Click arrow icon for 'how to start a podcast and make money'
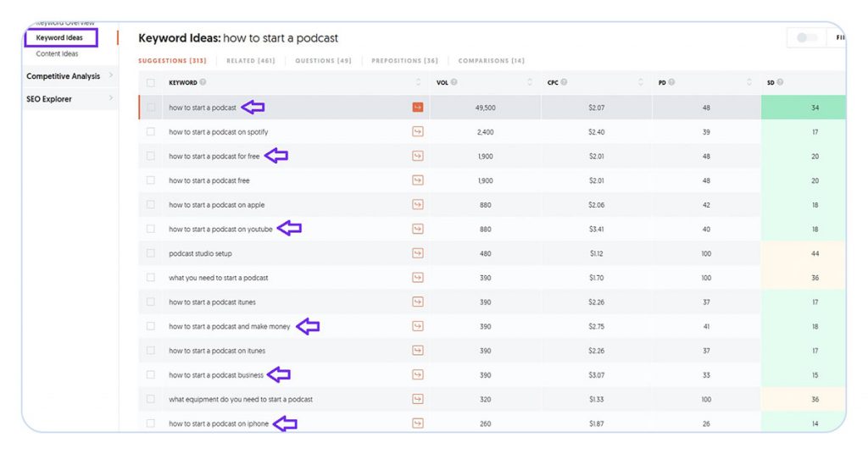Screen dimensions: 868x454 pos(418,326)
